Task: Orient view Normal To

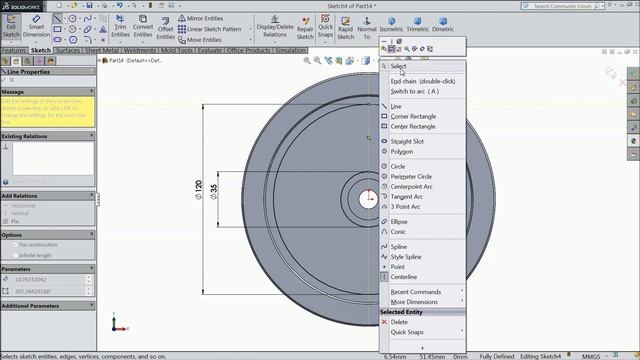Action: click(x=367, y=28)
